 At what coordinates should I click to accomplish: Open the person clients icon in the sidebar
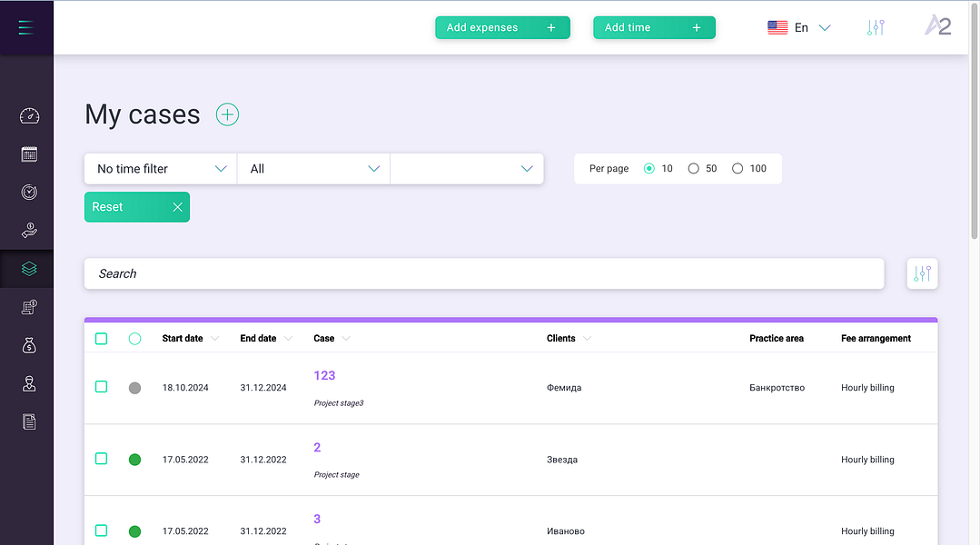[x=29, y=383]
